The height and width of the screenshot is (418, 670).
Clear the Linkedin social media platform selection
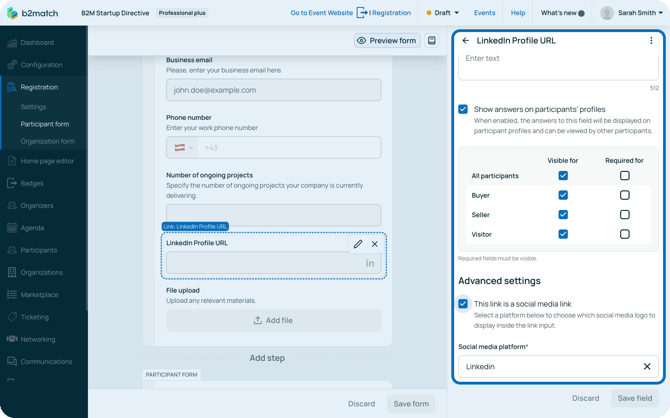pos(647,367)
